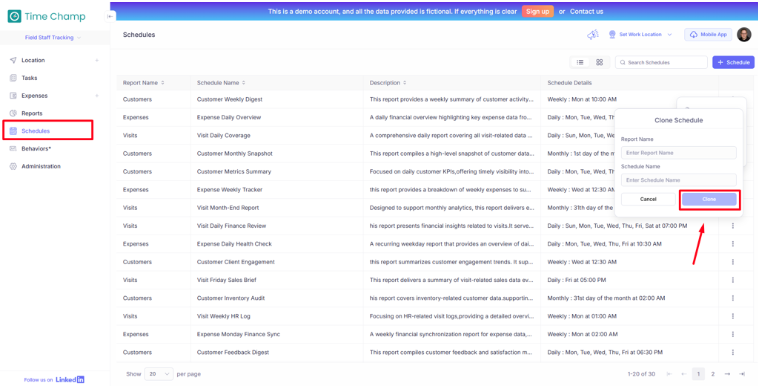
Task: Open the announcements megaphone icon
Action: (593, 34)
